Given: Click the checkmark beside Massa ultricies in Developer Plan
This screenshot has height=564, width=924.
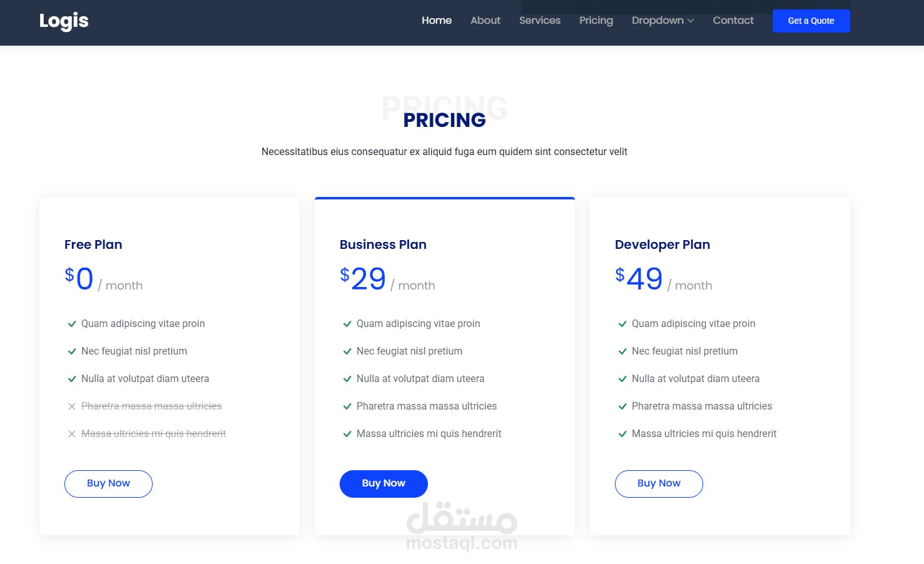Looking at the screenshot, I should coord(622,434).
